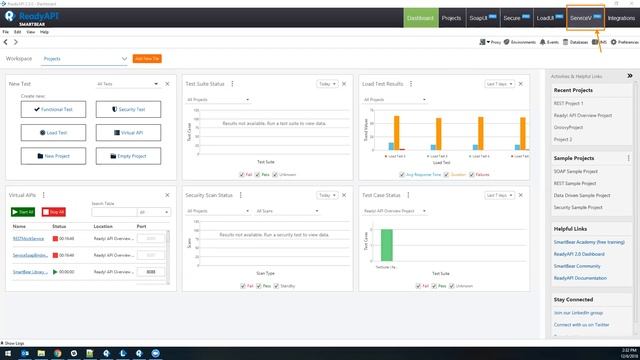The height and width of the screenshot is (360, 640).
Task: Click the back navigation arrow
Action: tap(6, 42)
